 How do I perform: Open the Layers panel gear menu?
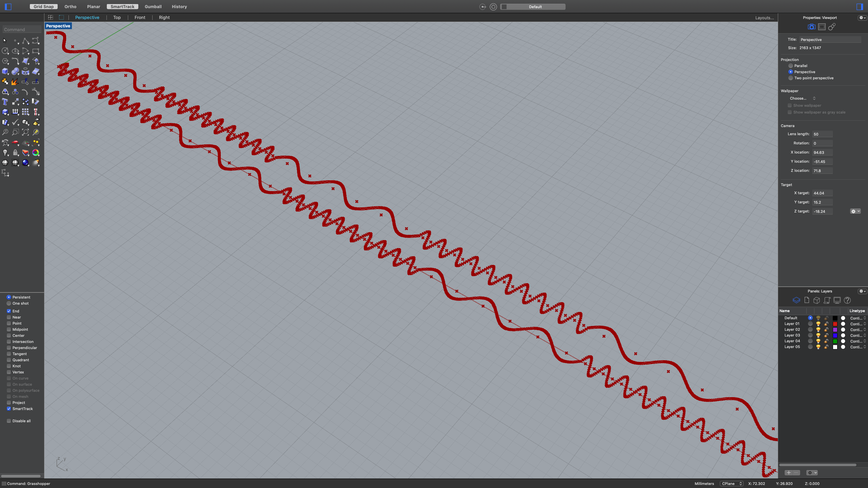pyautogui.click(x=862, y=291)
